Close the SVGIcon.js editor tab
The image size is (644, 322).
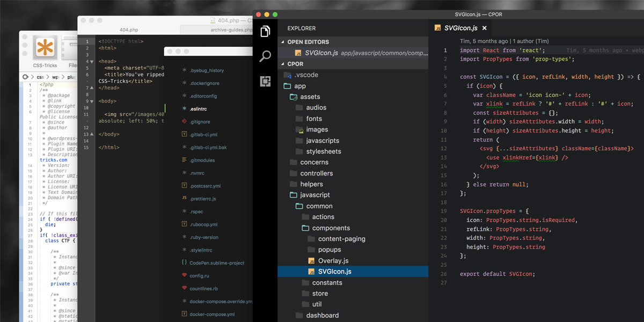[x=485, y=28]
